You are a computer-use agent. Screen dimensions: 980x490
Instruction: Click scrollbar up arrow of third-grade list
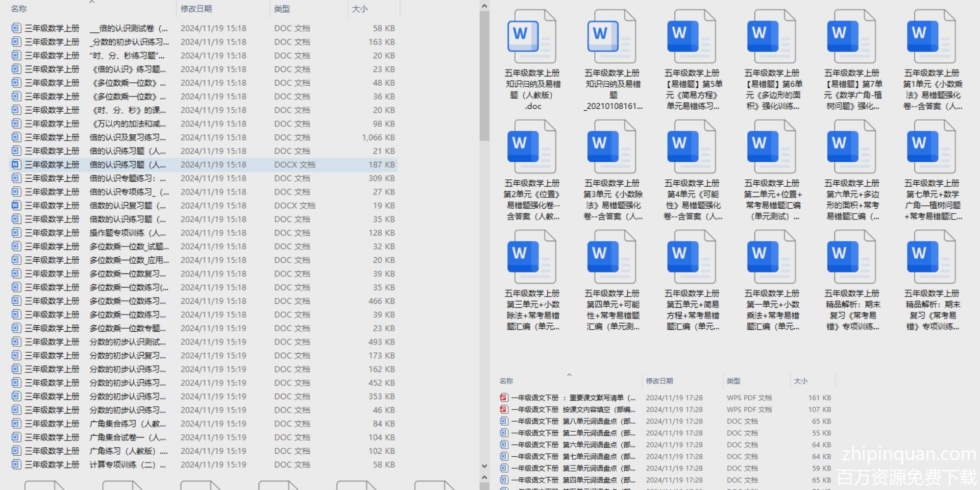tap(484, 6)
